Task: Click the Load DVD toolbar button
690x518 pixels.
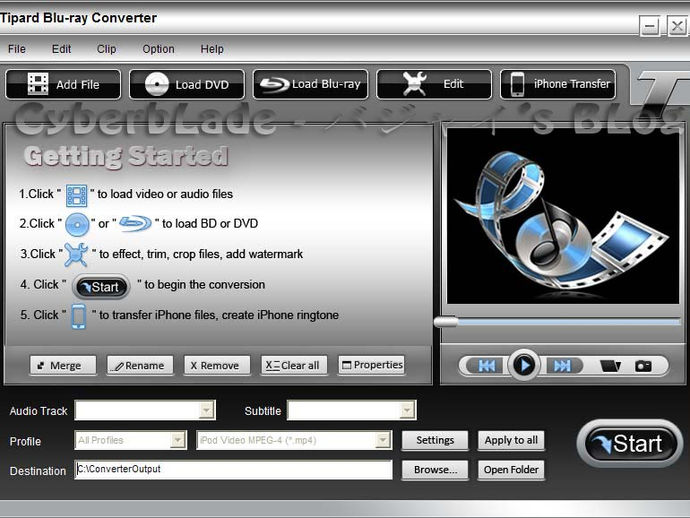Action: click(x=187, y=84)
